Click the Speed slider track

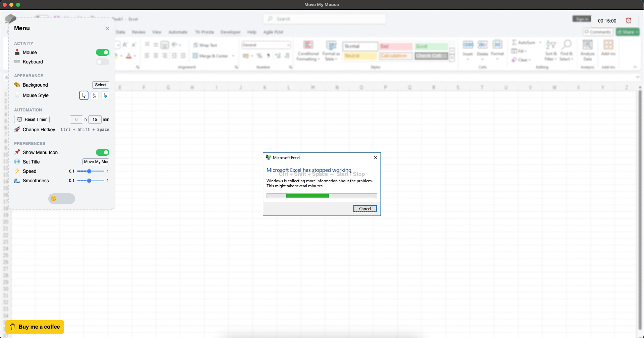[91, 171]
